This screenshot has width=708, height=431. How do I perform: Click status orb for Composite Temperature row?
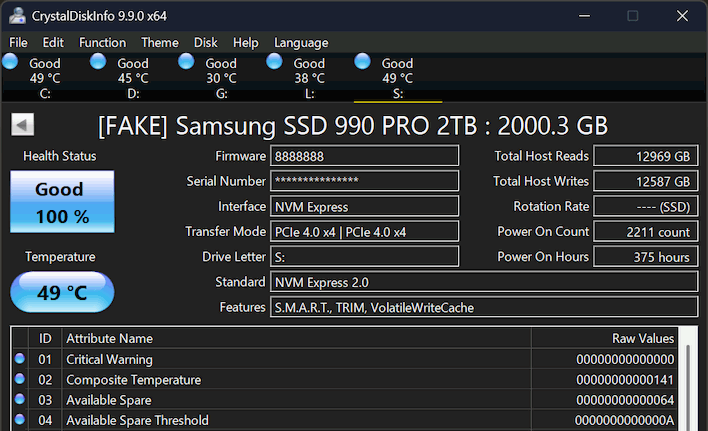tap(19, 379)
